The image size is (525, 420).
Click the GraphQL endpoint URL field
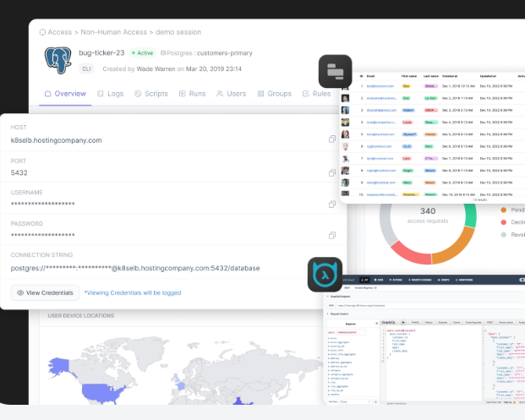click(430, 306)
